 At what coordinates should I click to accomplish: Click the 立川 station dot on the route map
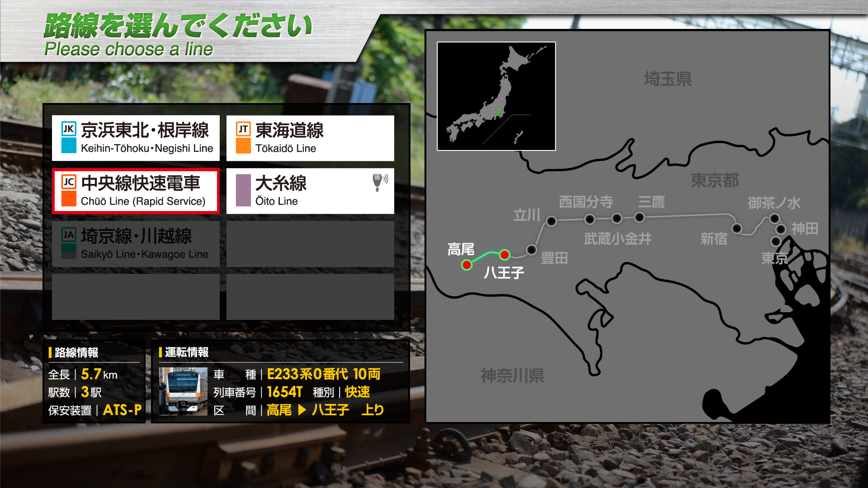pos(551,222)
